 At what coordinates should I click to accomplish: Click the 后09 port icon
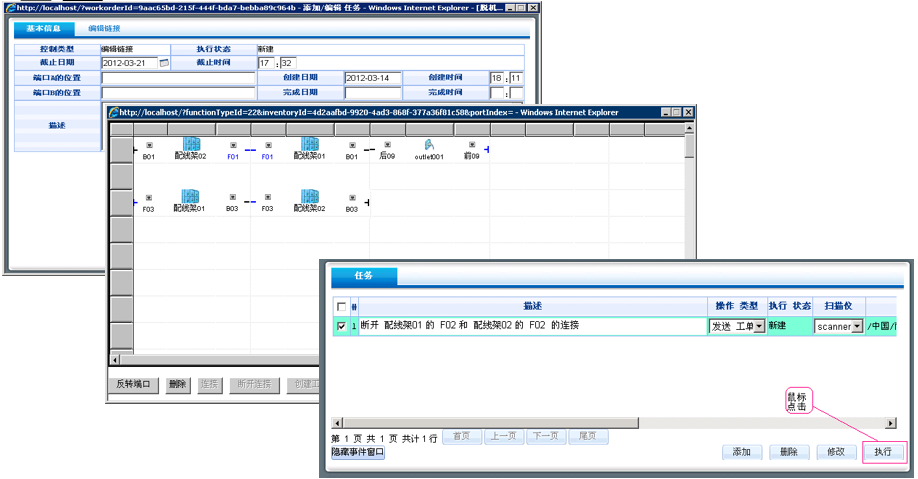(x=387, y=145)
